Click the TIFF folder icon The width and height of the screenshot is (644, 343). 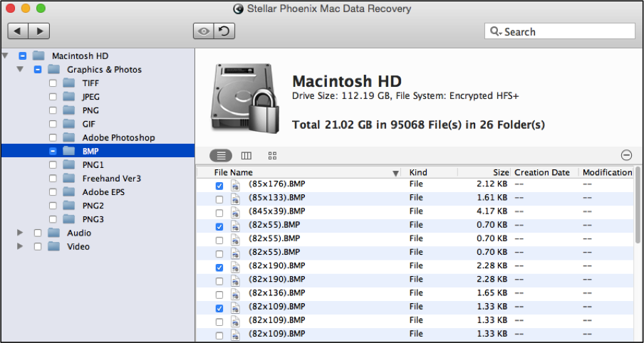pyautogui.click(x=69, y=83)
